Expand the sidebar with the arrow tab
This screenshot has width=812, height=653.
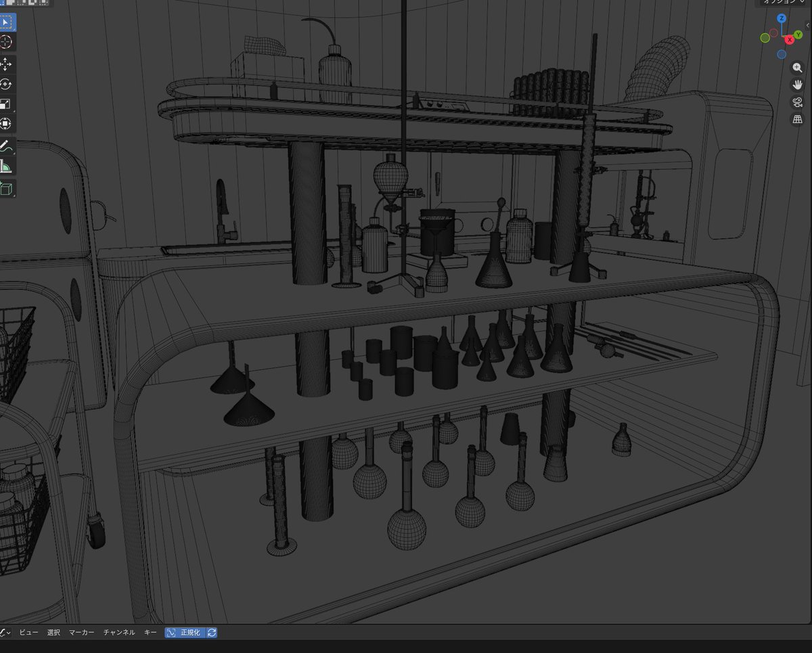[x=808, y=25]
